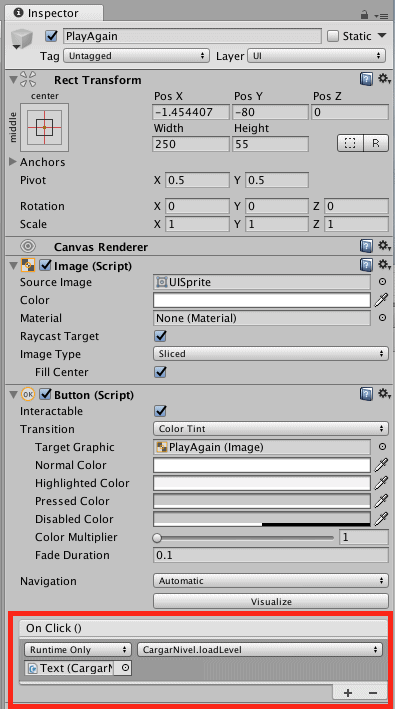The width and height of the screenshot is (395, 709).
Task: Open Image Type dropdown showing Sliced
Action: [271, 354]
